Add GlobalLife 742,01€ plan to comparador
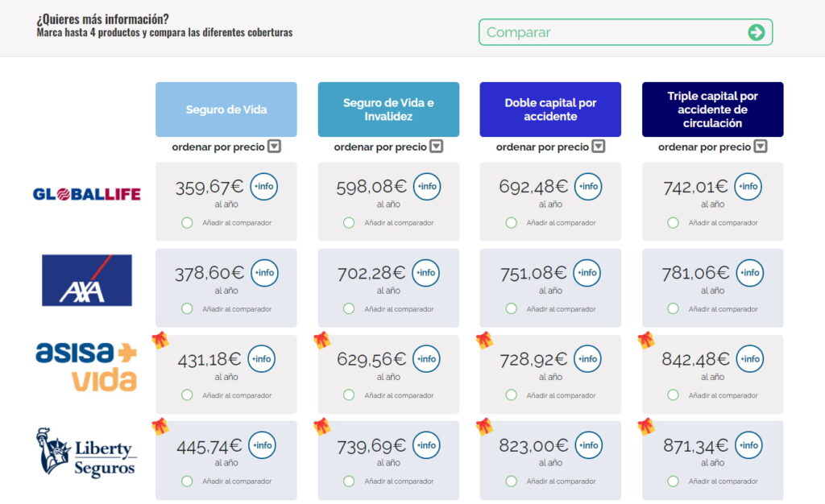 pos(673,223)
